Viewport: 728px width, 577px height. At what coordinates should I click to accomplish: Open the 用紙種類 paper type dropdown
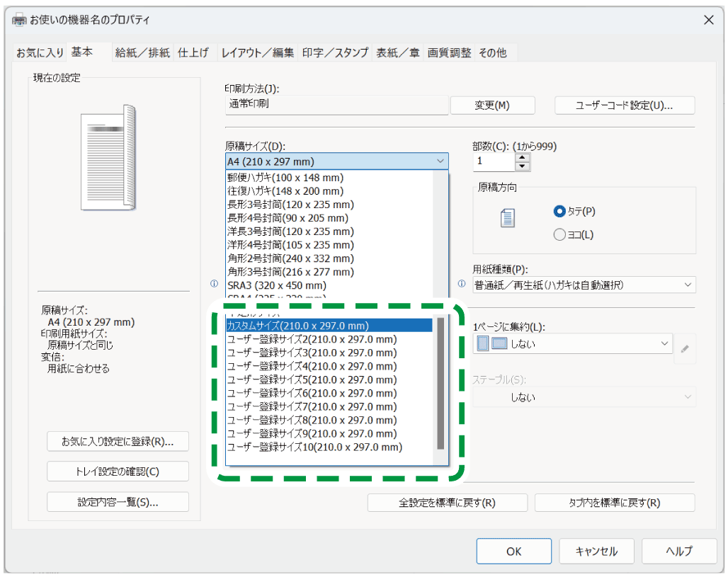pyautogui.click(x=584, y=285)
